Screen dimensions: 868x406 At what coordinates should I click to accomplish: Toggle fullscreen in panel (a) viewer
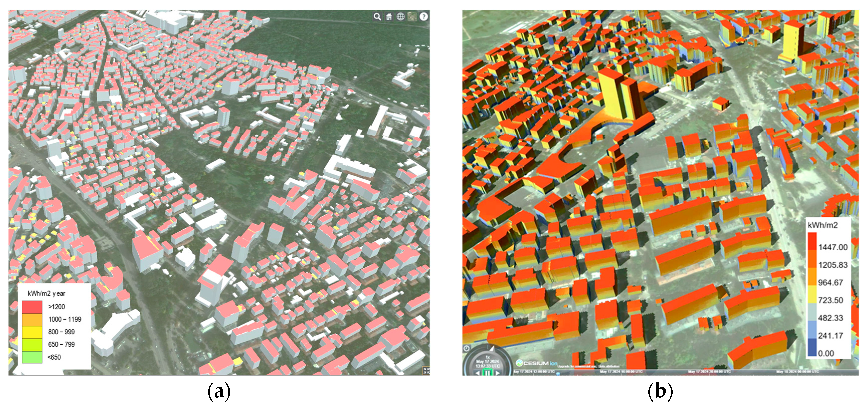tap(426, 371)
